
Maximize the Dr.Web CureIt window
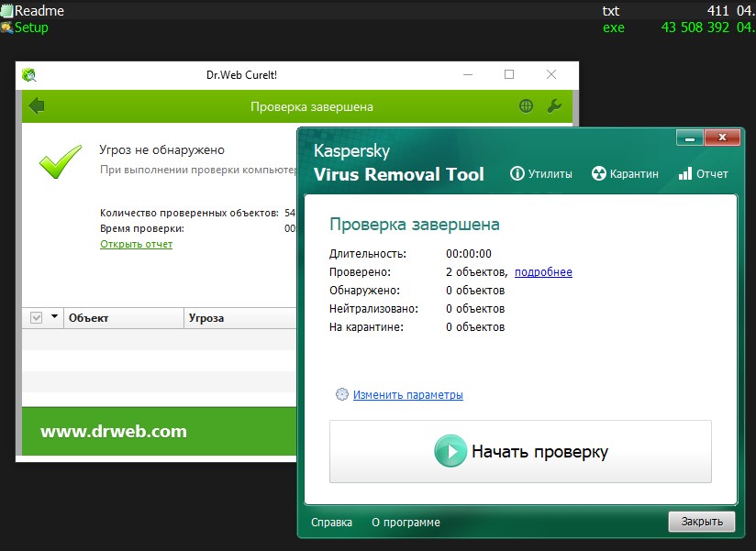click(x=509, y=74)
